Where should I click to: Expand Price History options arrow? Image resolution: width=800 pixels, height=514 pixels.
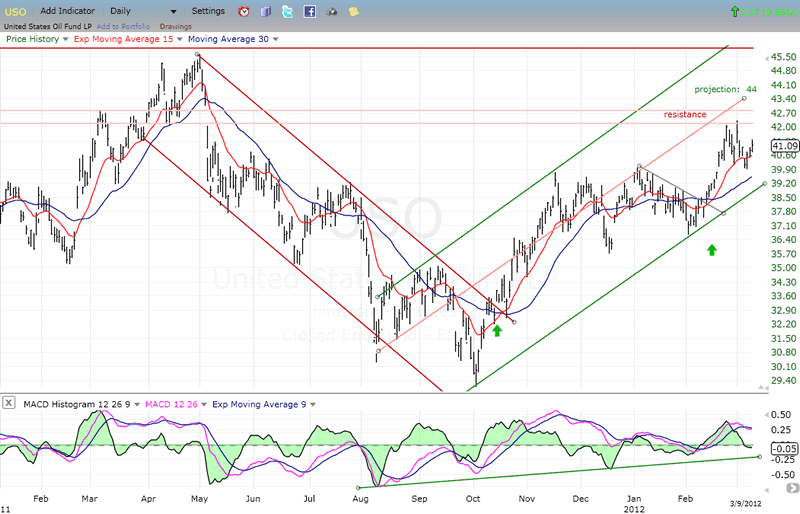coord(66,39)
